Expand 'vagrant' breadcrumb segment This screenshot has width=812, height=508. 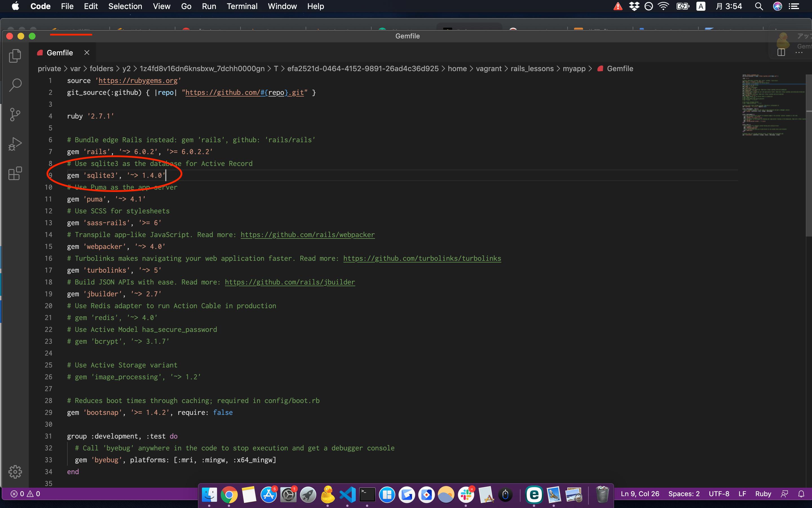point(489,69)
